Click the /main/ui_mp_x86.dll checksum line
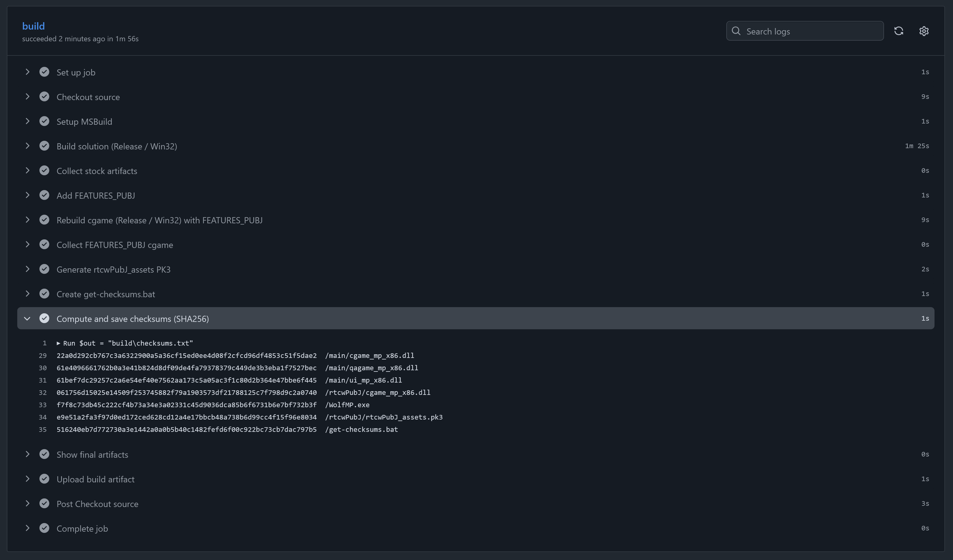This screenshot has height=560, width=953. click(229, 380)
